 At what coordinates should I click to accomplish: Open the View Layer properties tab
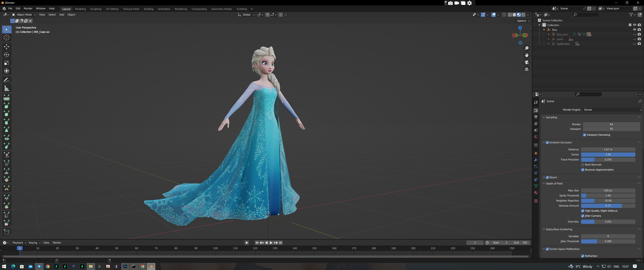point(536,124)
